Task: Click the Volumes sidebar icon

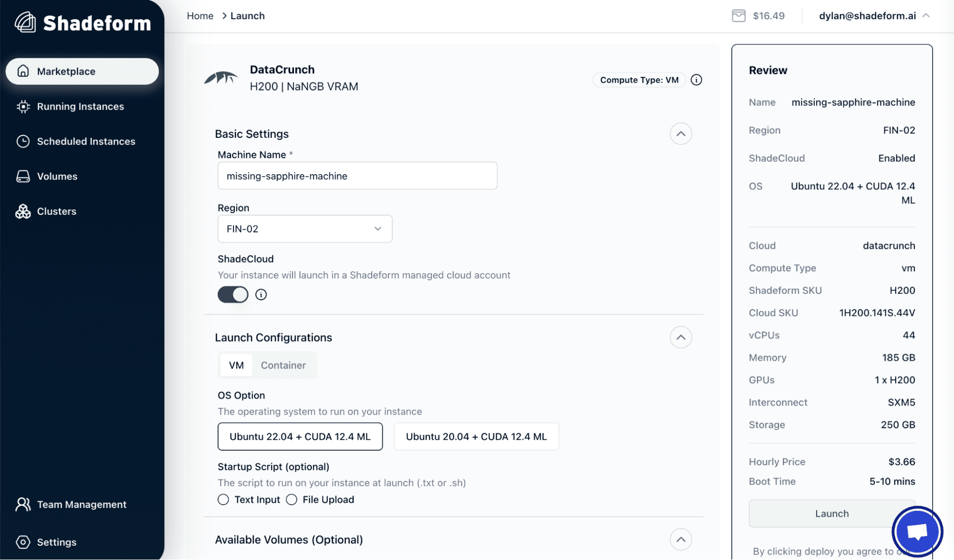Action: coord(22,176)
